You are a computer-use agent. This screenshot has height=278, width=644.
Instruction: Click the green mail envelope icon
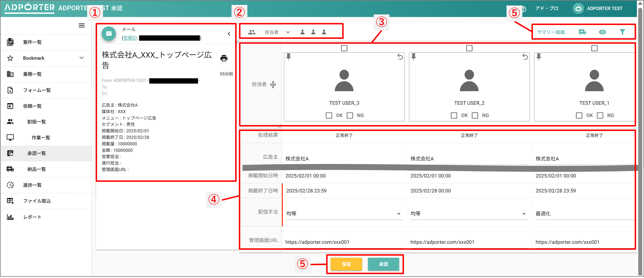[x=109, y=34]
